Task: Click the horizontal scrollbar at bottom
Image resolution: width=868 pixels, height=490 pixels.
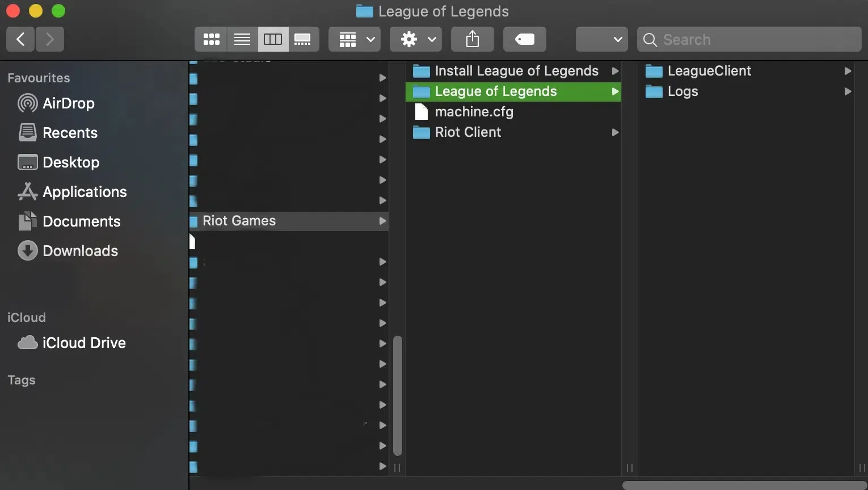Action: point(744,485)
